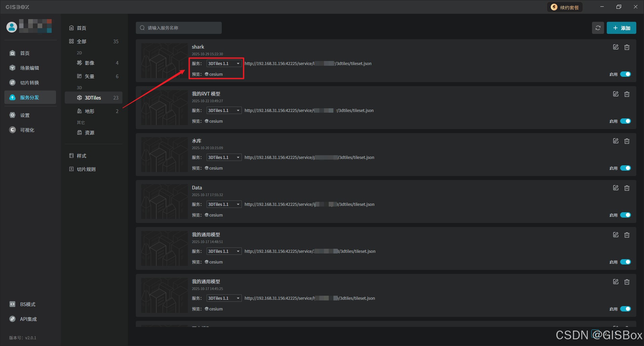
Task: Open shark service type dropdown
Action: click(224, 63)
